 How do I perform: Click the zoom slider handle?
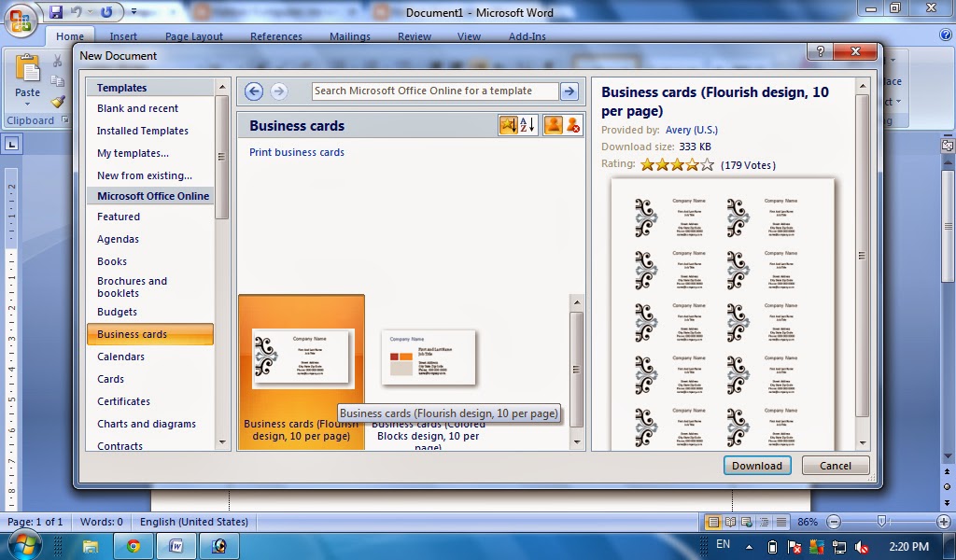[x=881, y=522]
